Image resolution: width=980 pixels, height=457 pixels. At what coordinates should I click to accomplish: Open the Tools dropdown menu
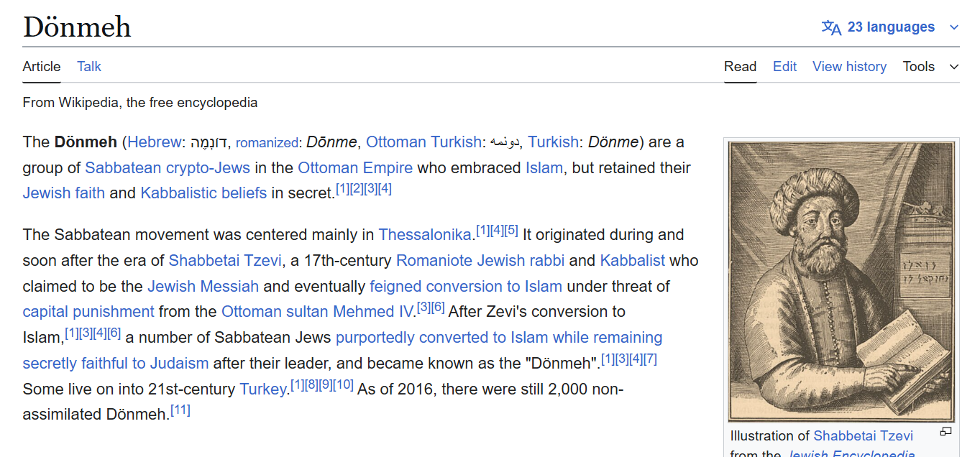click(930, 67)
